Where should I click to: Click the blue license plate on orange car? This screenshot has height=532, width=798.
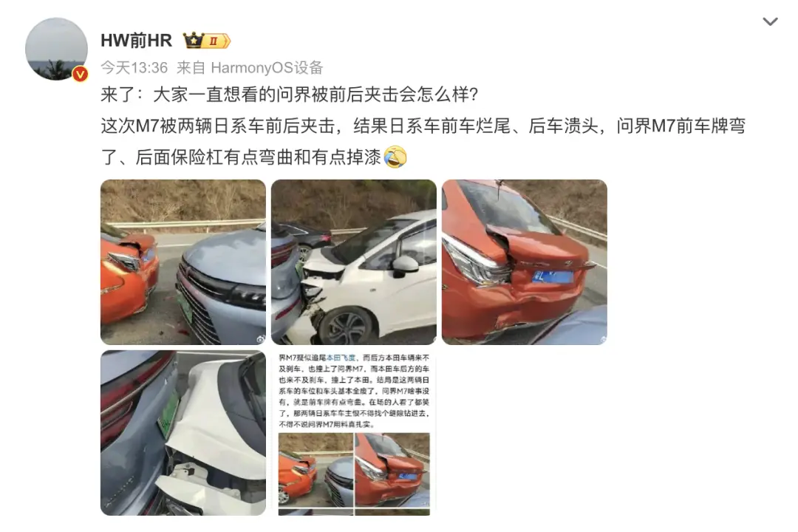click(553, 277)
